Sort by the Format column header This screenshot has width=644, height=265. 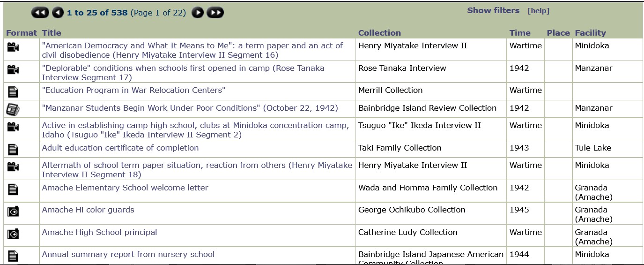click(21, 33)
